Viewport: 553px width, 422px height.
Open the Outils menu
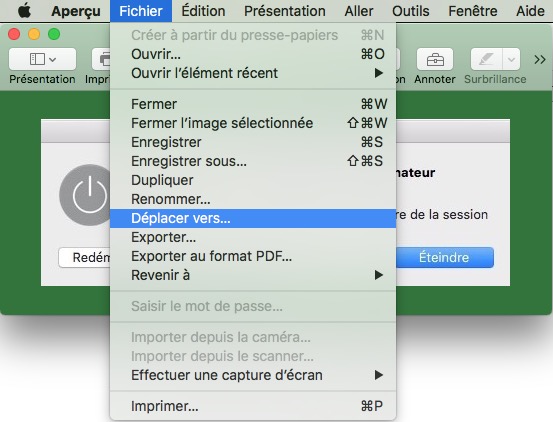411,11
